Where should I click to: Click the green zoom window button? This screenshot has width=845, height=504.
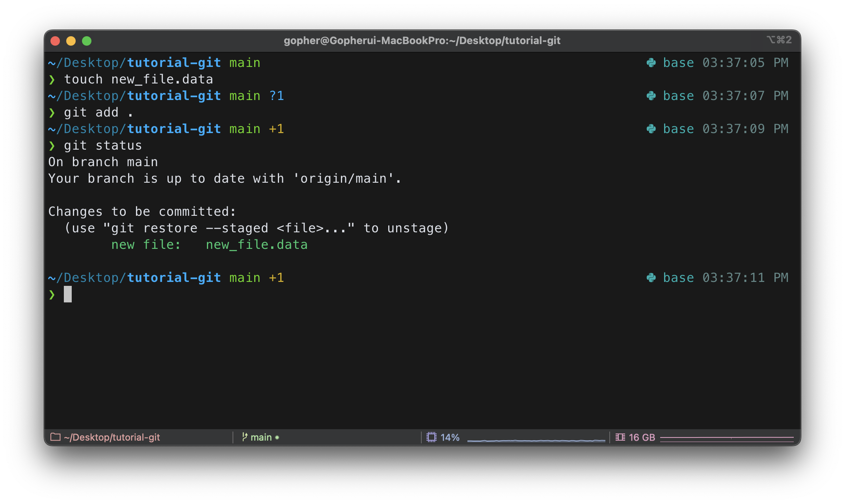tap(87, 41)
